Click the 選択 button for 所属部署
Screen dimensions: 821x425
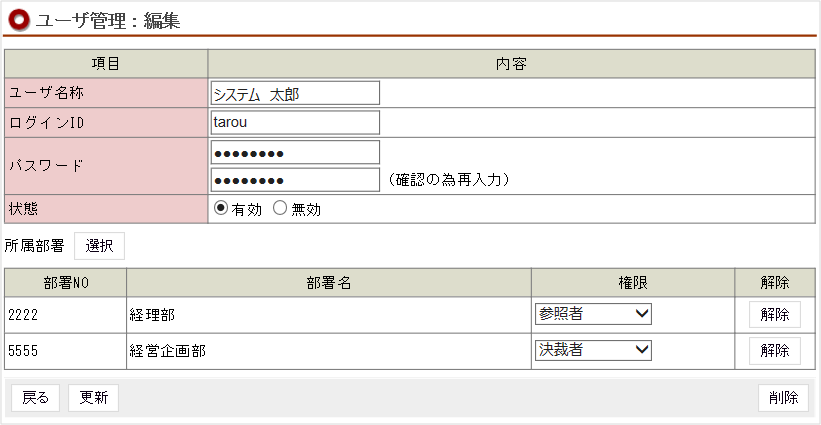coord(99,245)
